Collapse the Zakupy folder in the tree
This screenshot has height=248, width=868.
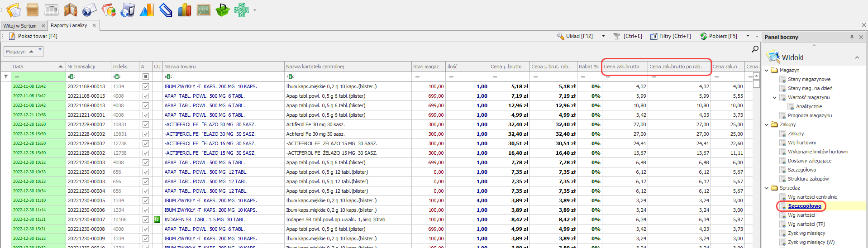click(x=767, y=124)
